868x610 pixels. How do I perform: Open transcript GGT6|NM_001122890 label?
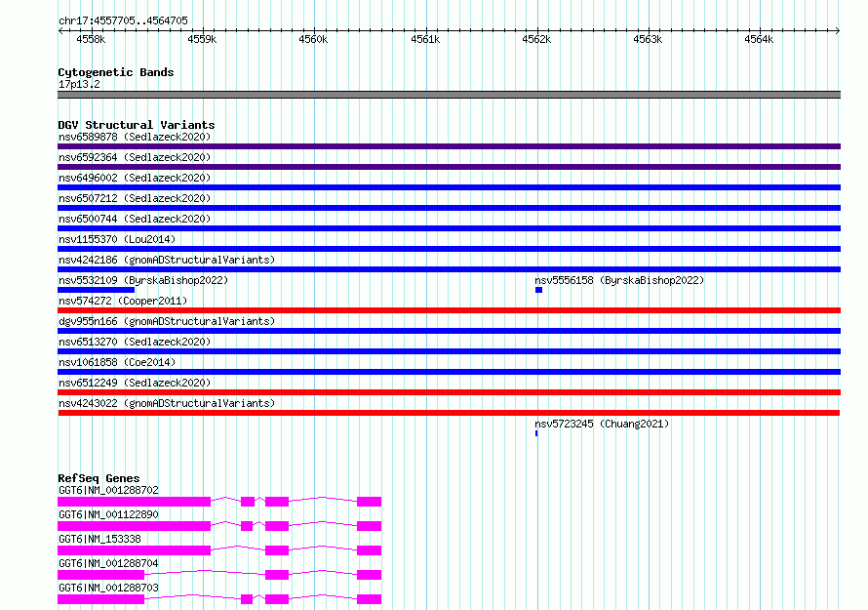pyautogui.click(x=108, y=514)
